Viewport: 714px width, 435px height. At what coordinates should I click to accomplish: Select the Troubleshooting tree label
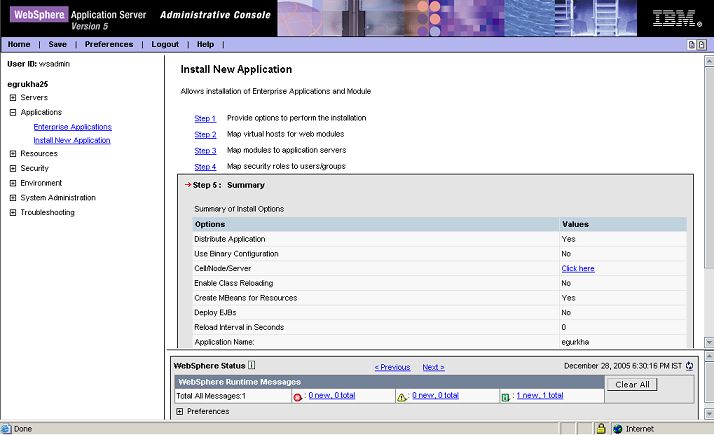47,212
